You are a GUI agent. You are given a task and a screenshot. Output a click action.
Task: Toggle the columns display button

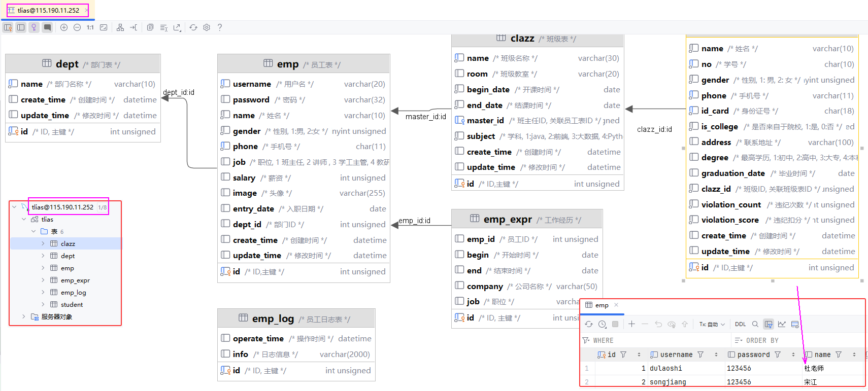(x=21, y=27)
